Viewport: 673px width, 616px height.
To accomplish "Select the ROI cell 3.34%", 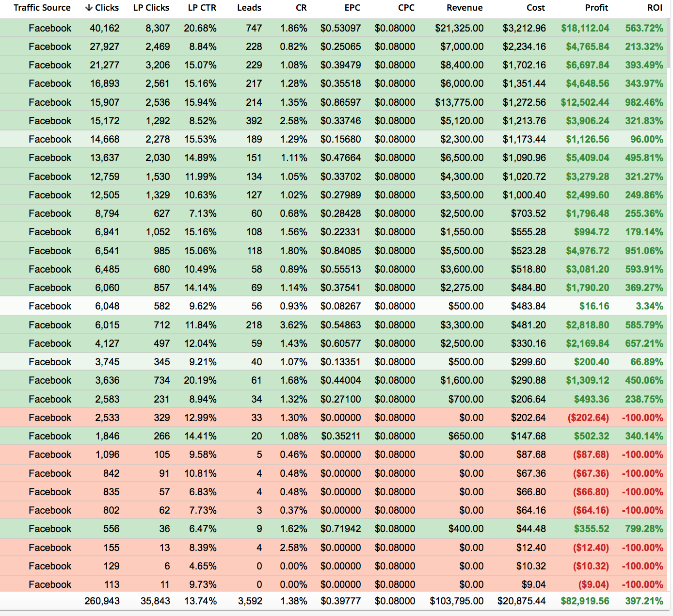I will (x=649, y=306).
